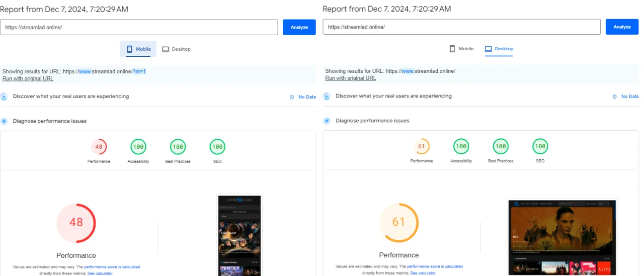Click Analyze button in left report
The height and width of the screenshot is (276, 644).
[x=299, y=27]
